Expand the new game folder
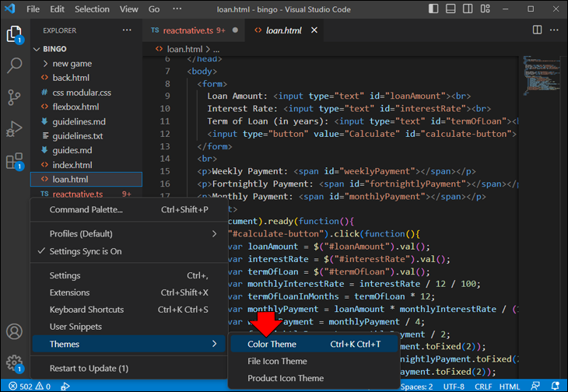The image size is (568, 392). click(x=86, y=64)
